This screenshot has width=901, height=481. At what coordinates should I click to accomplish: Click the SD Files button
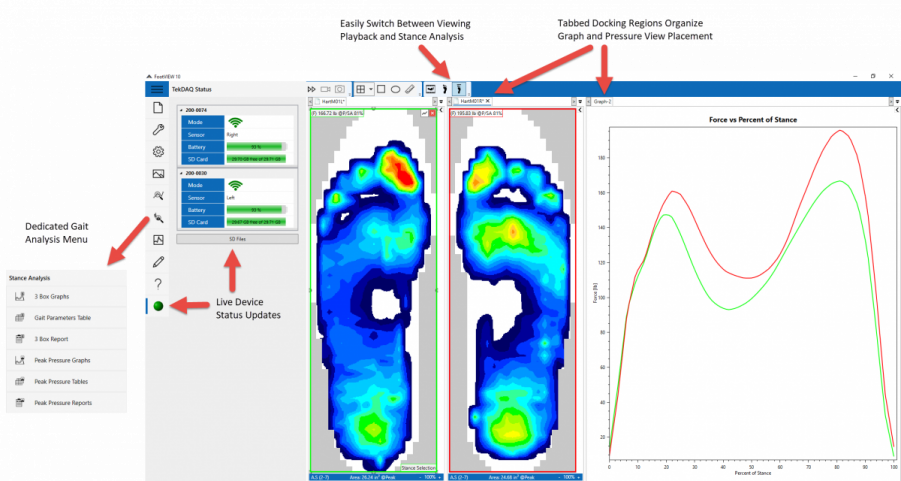[237, 239]
